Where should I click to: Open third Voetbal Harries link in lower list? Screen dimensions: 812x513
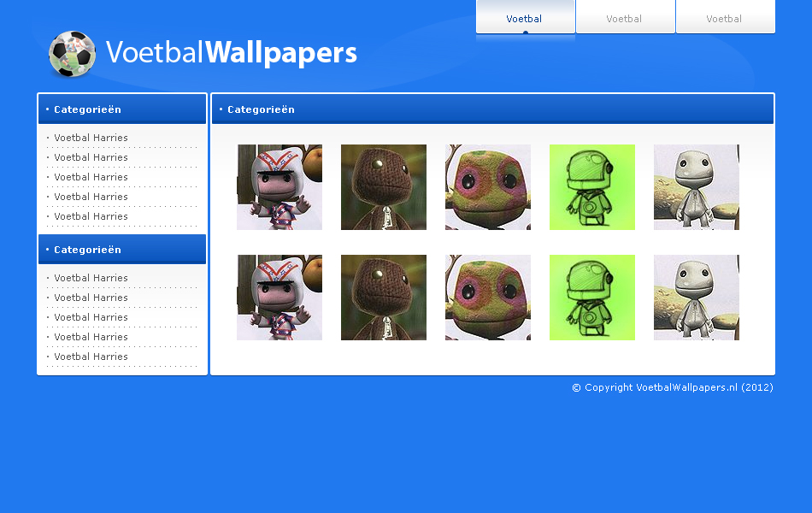91,318
